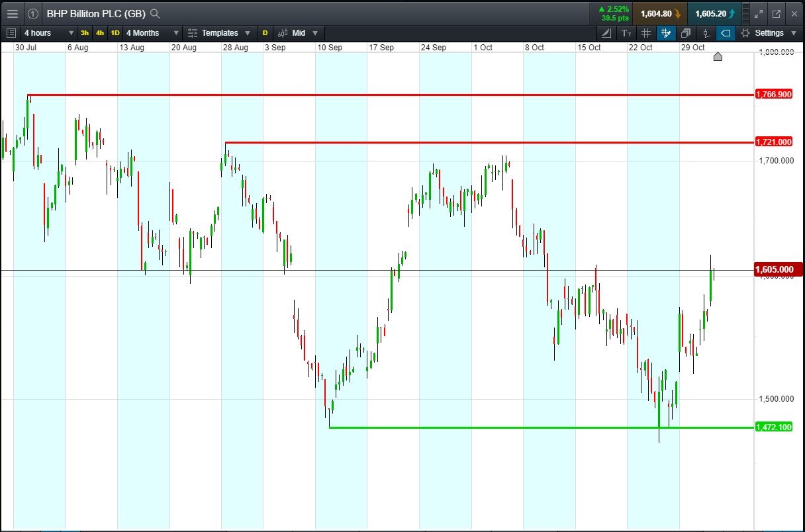This screenshot has width=805, height=532.
Task: Click the circled number one link-group icon
Action: pyautogui.click(x=33, y=13)
